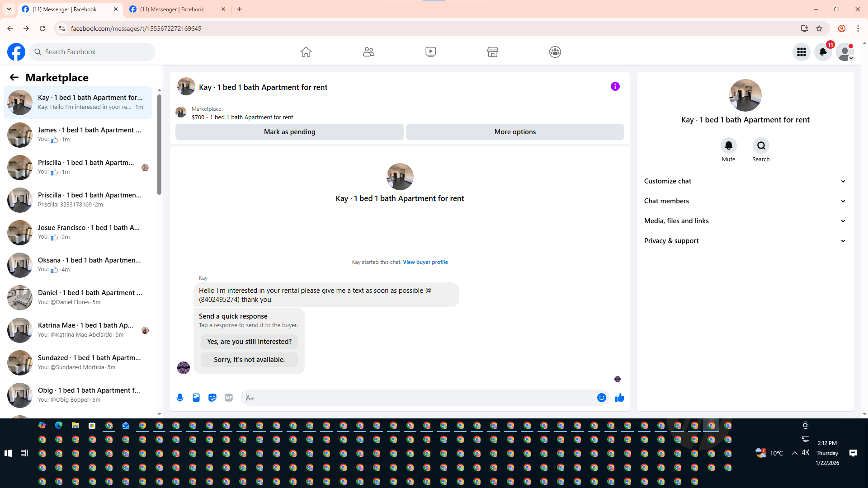
Task: Open the Friends icon in top navigation
Action: pos(368,52)
